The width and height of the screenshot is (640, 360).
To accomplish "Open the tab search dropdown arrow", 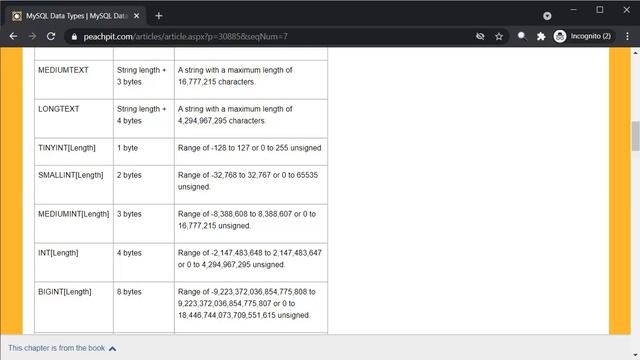I will tap(547, 16).
